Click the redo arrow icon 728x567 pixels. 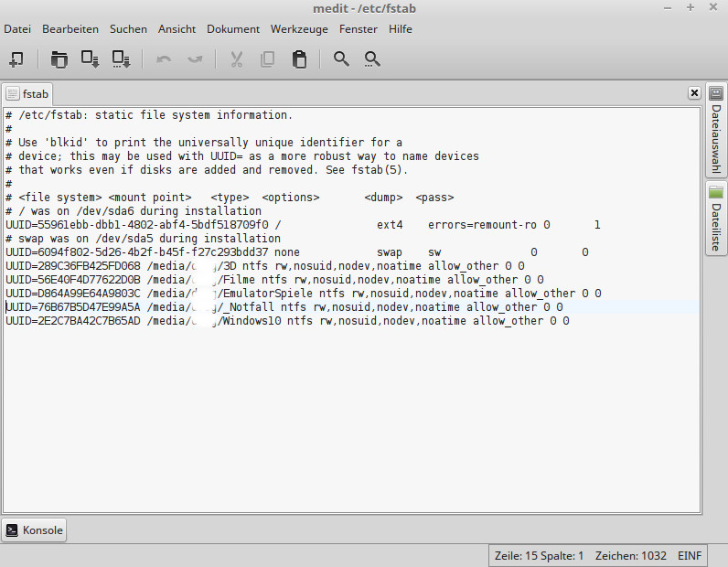pos(195,59)
